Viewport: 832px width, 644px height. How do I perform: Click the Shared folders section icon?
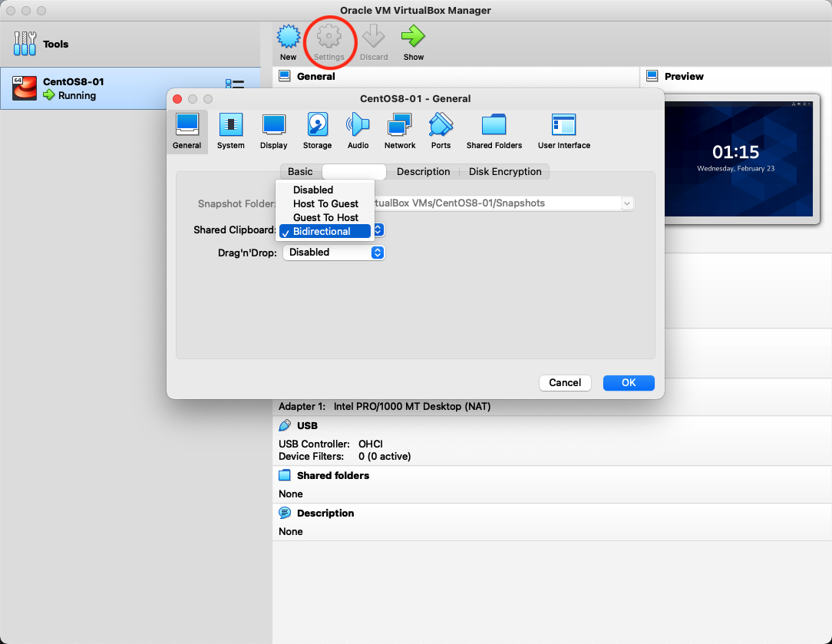tap(285, 475)
